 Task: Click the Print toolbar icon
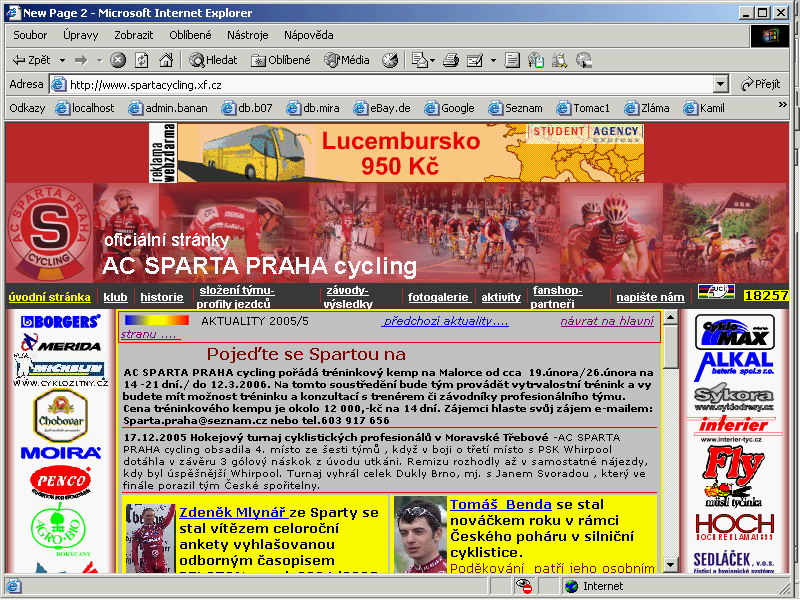tap(451, 60)
